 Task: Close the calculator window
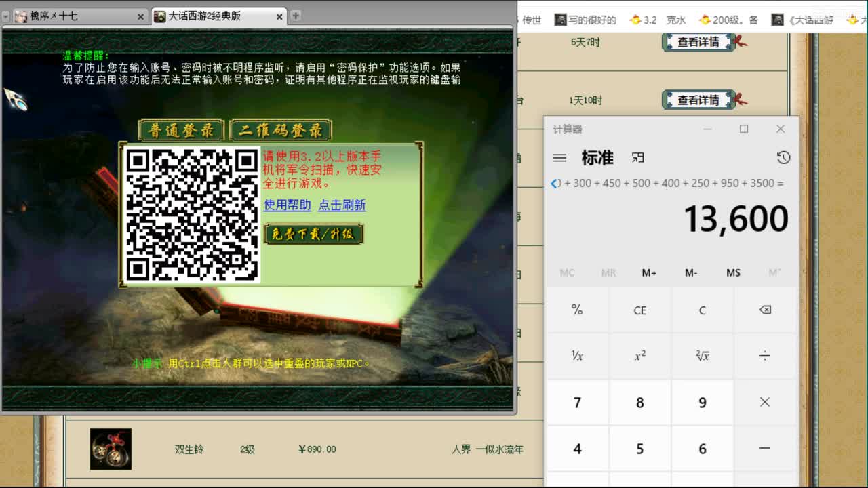[781, 129]
